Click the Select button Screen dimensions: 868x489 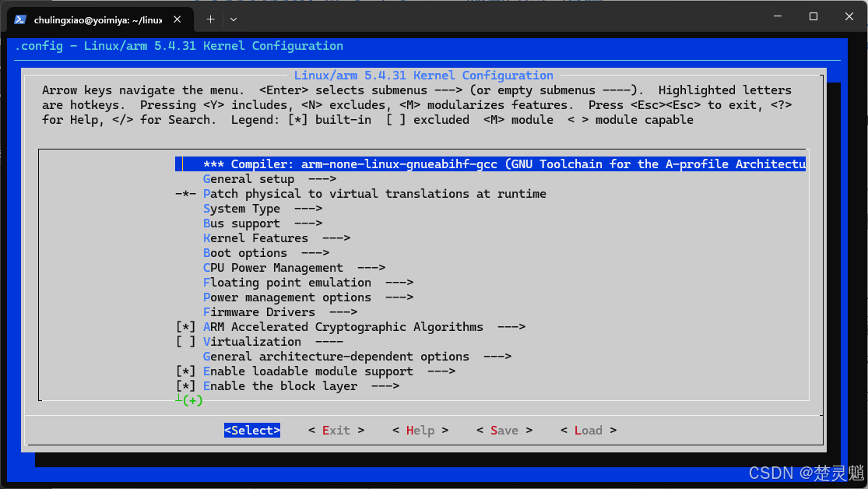[x=252, y=431]
